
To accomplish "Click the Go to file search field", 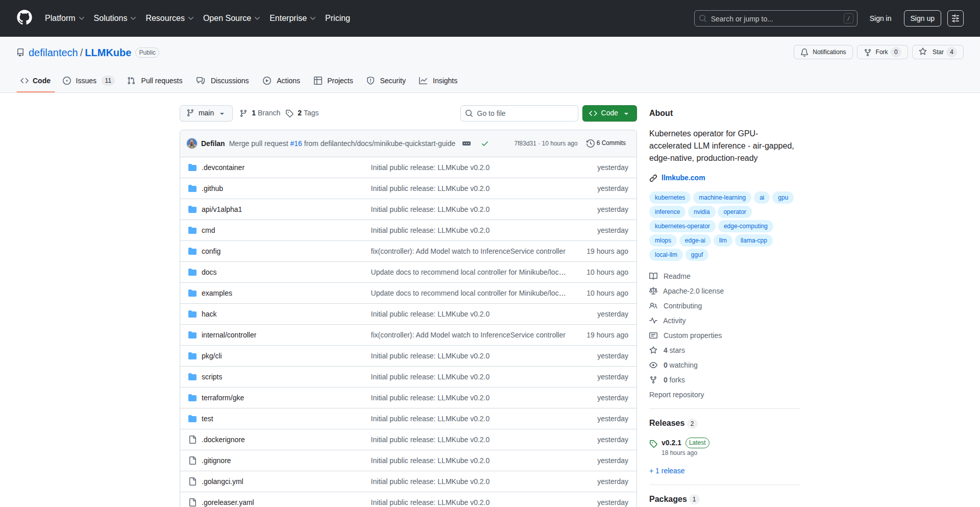I will pyautogui.click(x=519, y=113).
